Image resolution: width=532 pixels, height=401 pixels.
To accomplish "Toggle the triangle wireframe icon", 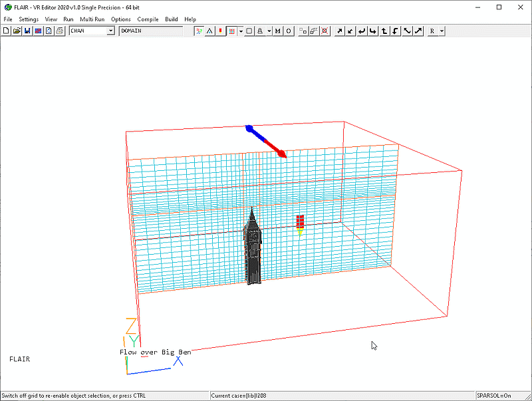I will 210,31.
